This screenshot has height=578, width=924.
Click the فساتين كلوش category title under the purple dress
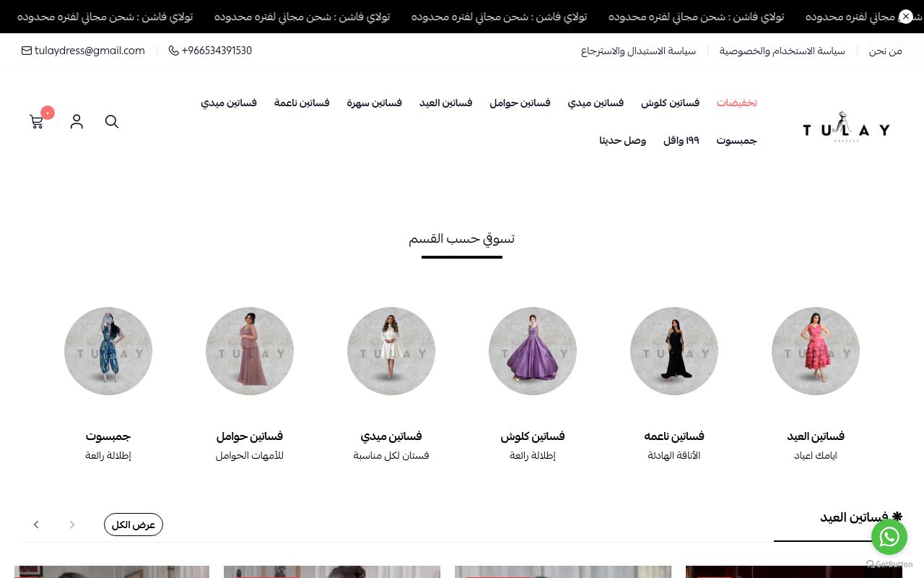[533, 436]
